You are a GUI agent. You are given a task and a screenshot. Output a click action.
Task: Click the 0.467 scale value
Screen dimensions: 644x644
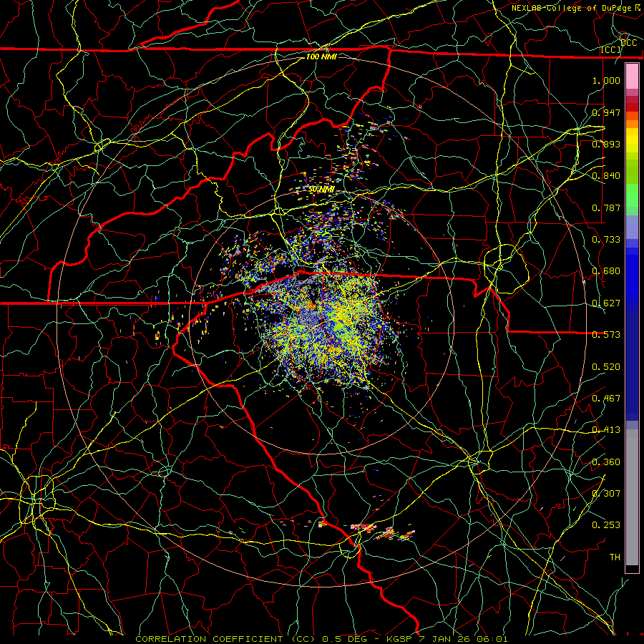pos(606,399)
